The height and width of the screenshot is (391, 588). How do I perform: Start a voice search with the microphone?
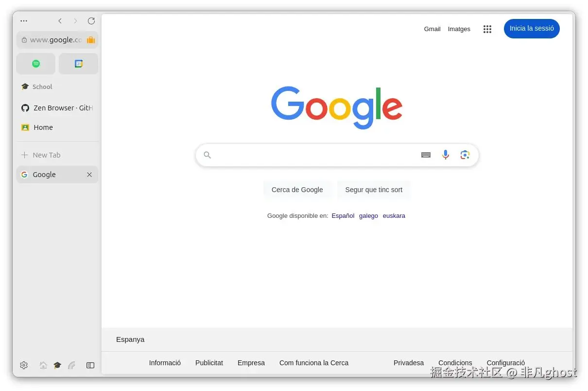(446, 155)
